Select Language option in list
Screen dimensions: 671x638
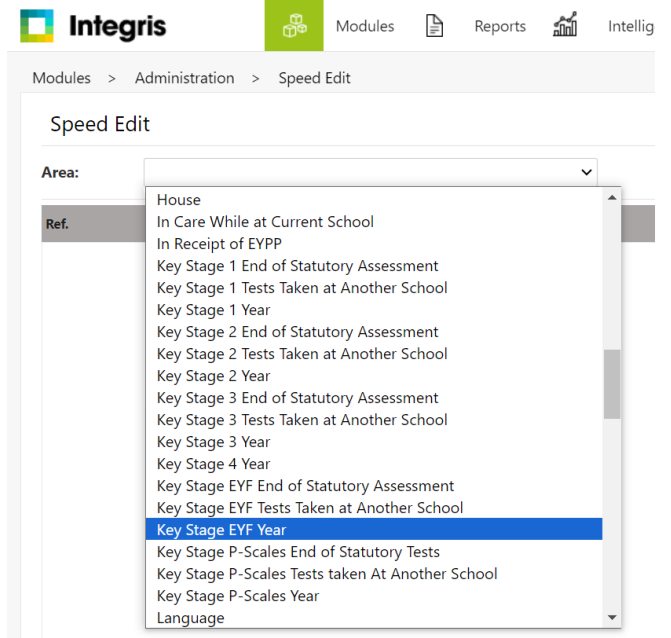pos(190,618)
